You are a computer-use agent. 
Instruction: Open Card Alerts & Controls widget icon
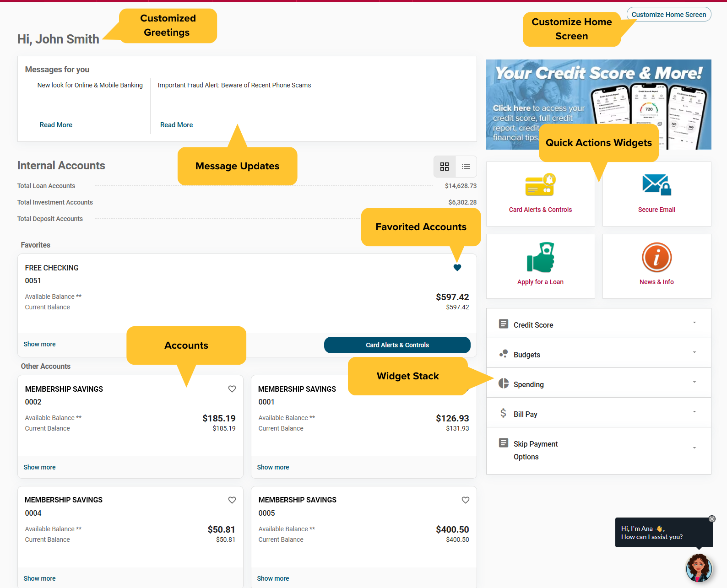click(x=540, y=185)
